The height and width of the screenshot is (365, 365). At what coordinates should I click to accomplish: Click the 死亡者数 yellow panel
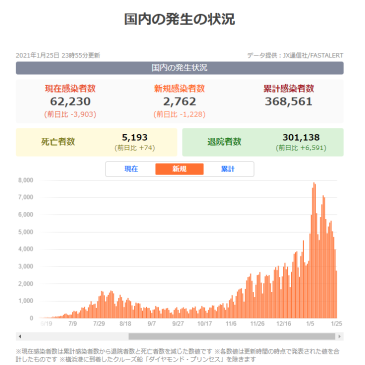tap(96, 142)
